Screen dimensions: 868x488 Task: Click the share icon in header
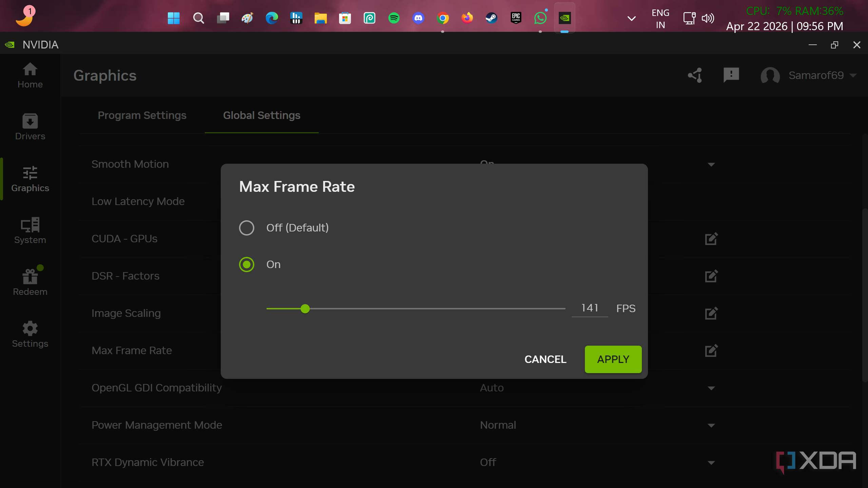pos(695,75)
